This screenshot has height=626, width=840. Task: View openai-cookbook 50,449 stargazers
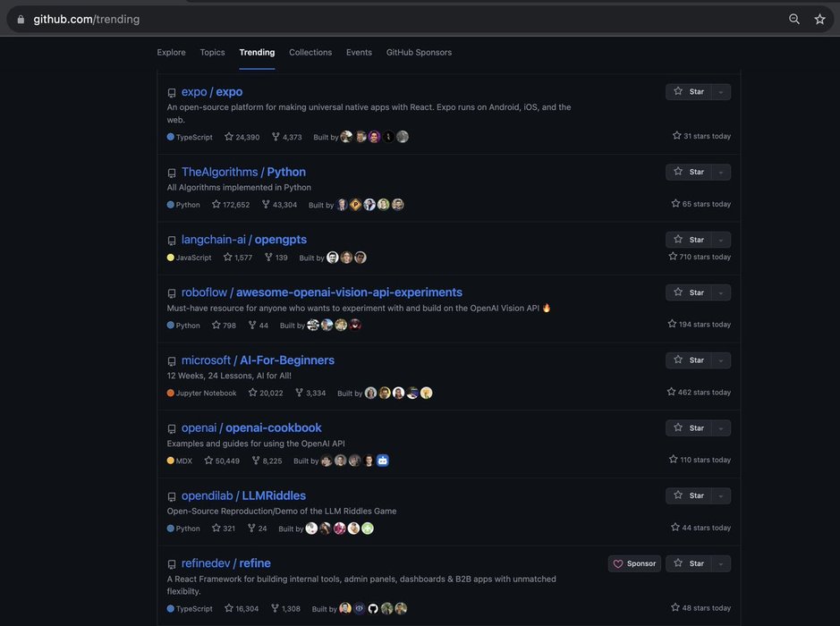coord(222,461)
